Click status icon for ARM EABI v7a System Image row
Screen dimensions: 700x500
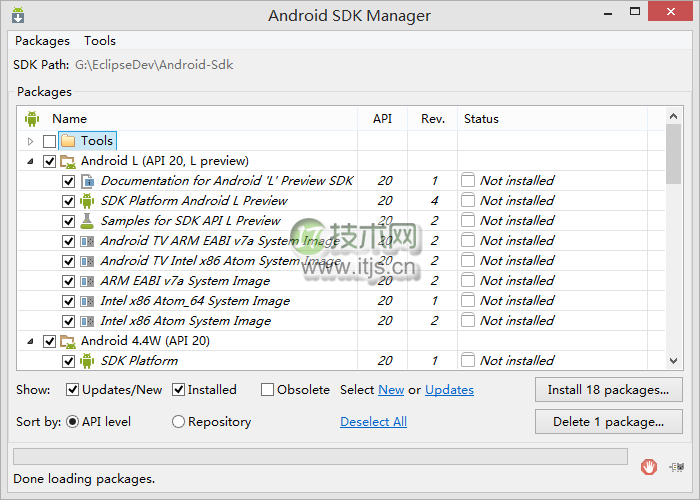[x=468, y=280]
